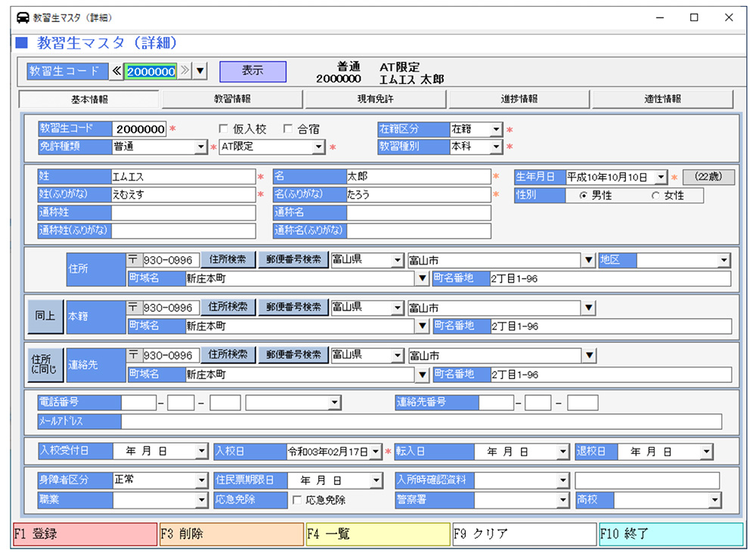The image size is (756, 556).
Task: Click 郵便番号検索 in the 住所 row
Action: [x=293, y=260]
